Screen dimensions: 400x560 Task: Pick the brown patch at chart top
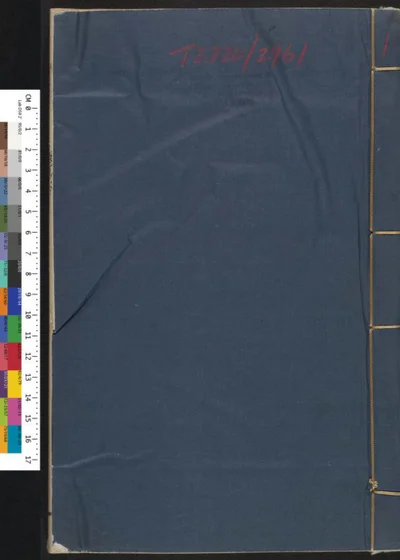[x=4, y=136]
